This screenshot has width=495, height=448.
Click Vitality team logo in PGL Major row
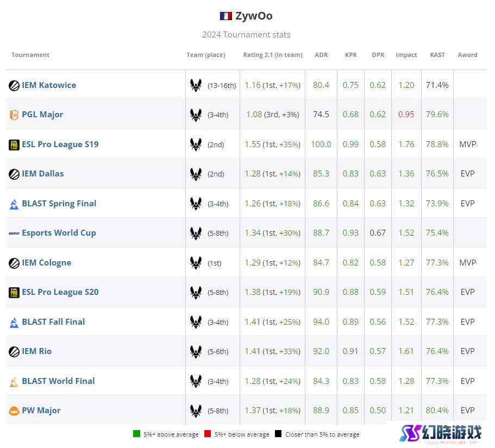point(196,115)
